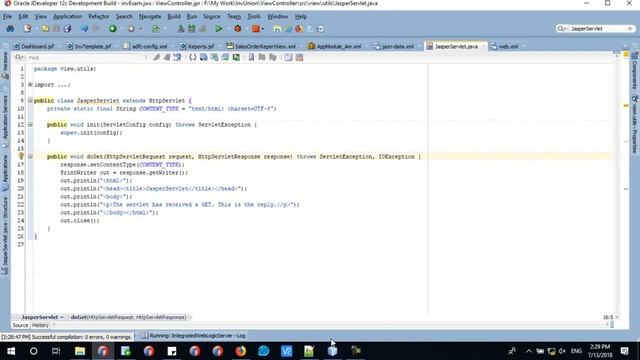640x360 pixels.
Task: Click the green Back navigation icon
Action: pos(113,29)
